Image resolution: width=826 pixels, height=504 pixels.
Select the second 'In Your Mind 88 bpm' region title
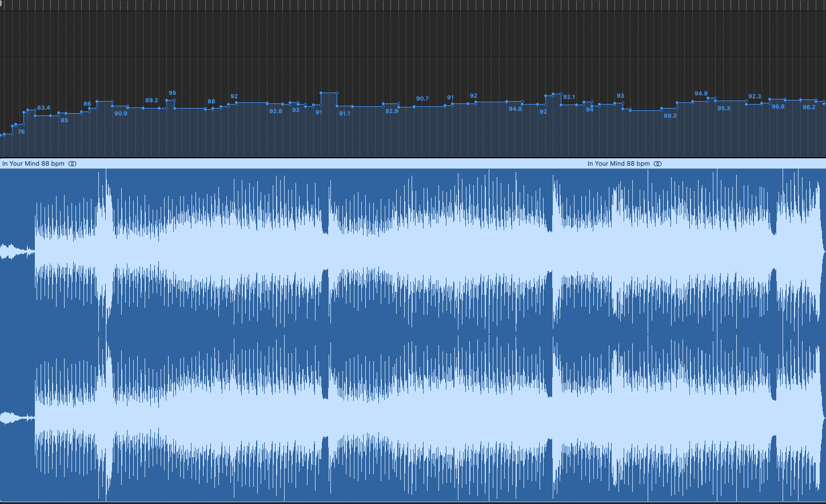click(618, 163)
